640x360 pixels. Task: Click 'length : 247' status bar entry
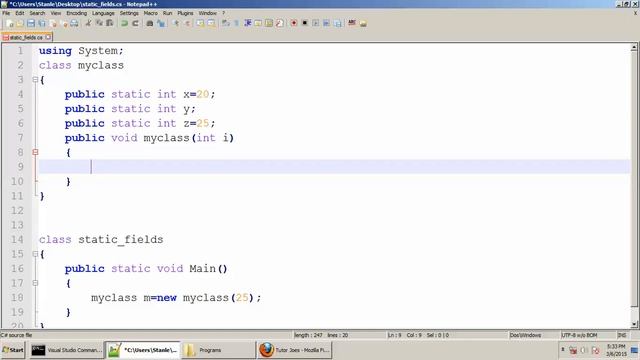click(308, 335)
